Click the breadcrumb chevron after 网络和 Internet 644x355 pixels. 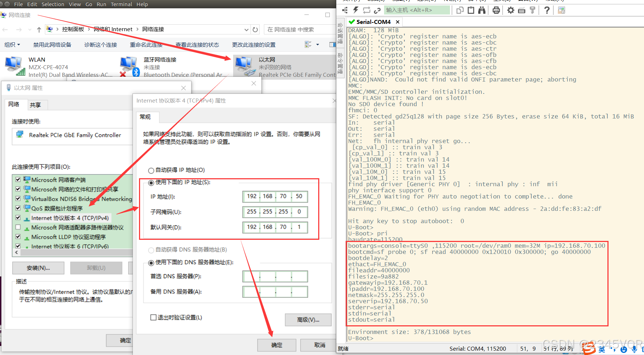point(138,29)
